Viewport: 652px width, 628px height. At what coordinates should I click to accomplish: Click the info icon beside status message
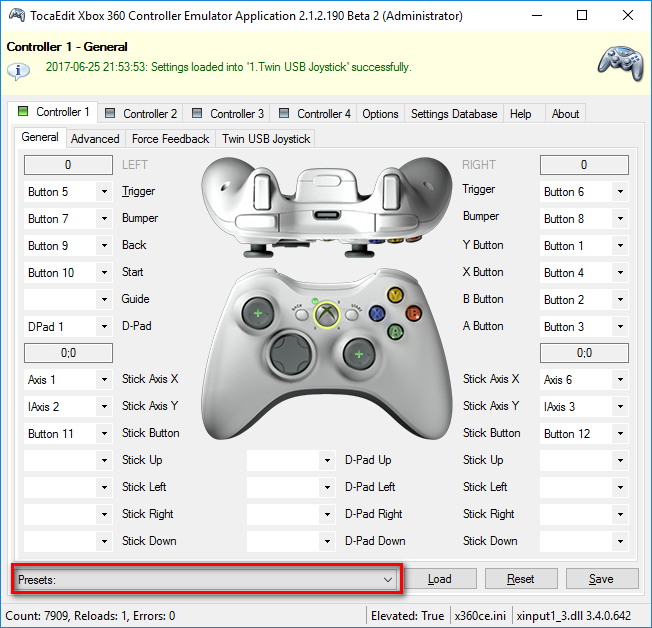tap(18, 71)
